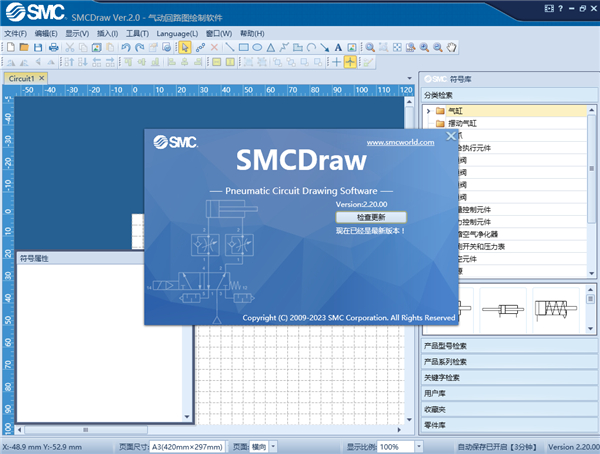Click the Save (floppy disk) icon
Viewport: 600px width, 454px height.
coord(37,47)
